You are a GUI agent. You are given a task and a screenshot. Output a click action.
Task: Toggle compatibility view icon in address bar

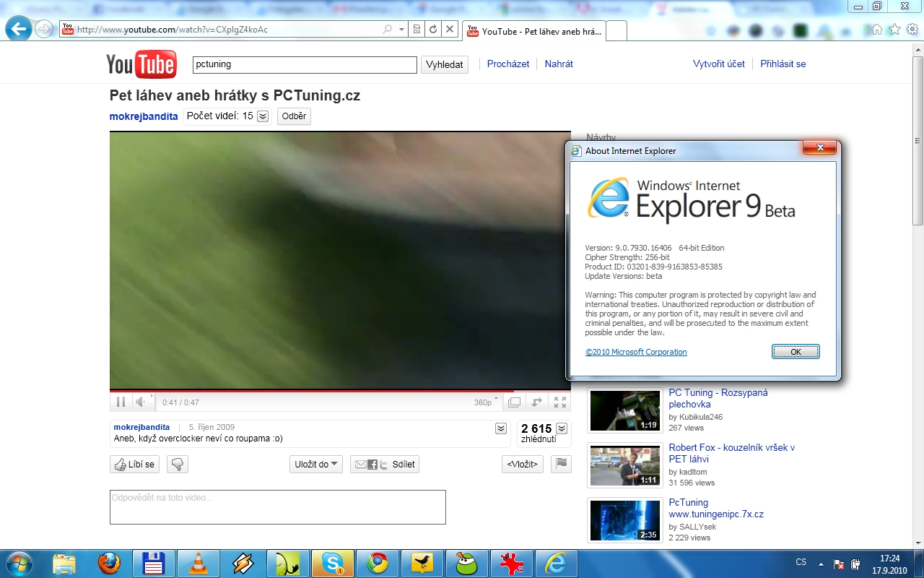(x=417, y=30)
